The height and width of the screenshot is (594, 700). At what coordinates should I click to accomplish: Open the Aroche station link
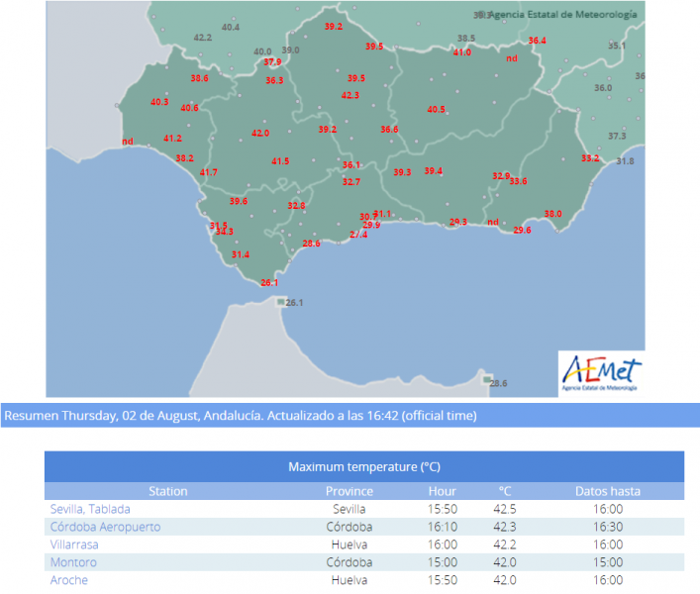[68, 580]
